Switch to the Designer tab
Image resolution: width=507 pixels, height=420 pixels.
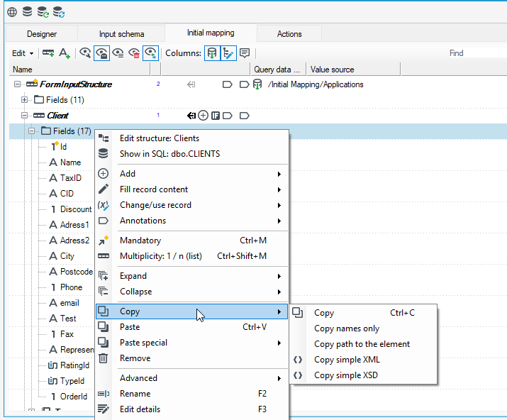pyautogui.click(x=42, y=33)
